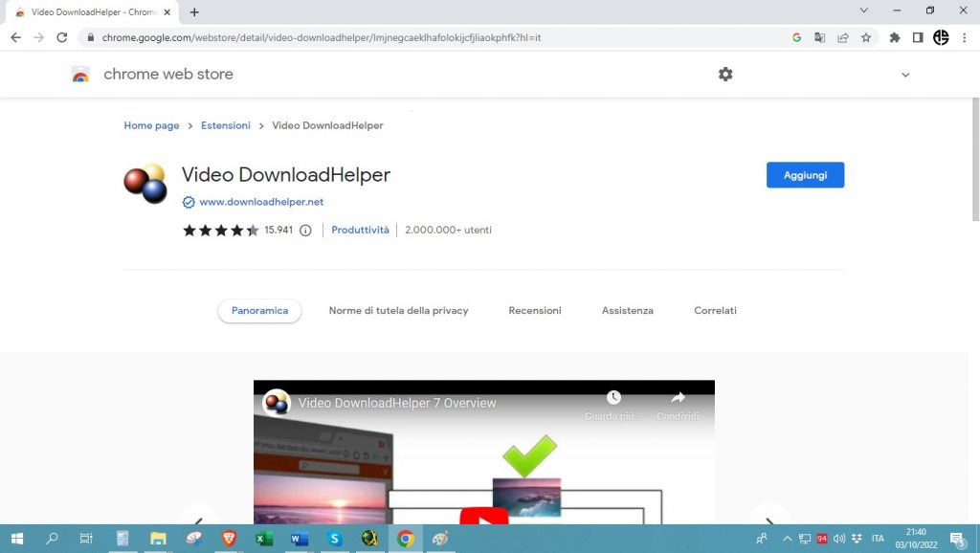Screen dimensions: 980x553
Task: Open the www.downloadhelper.net link
Action: pyautogui.click(x=261, y=202)
